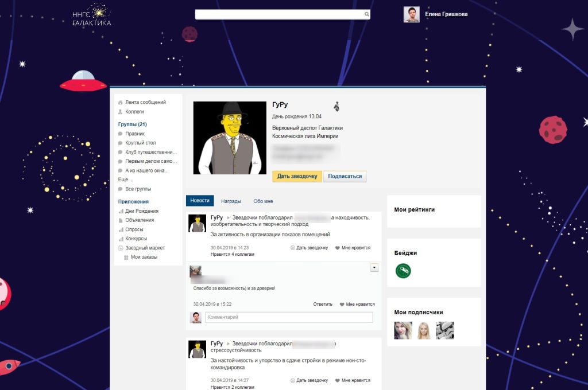The width and height of the screenshot is (588, 390).
Task: Open Коллеги in the sidebar
Action: click(134, 112)
